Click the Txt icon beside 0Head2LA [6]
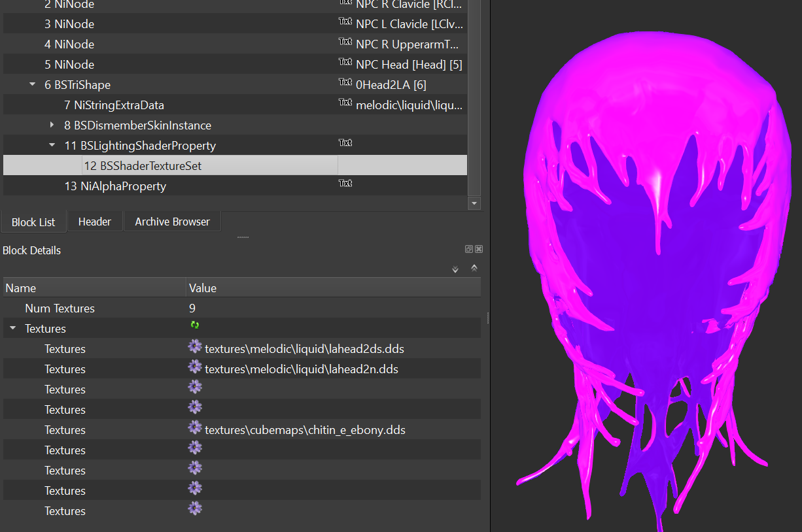 345,82
